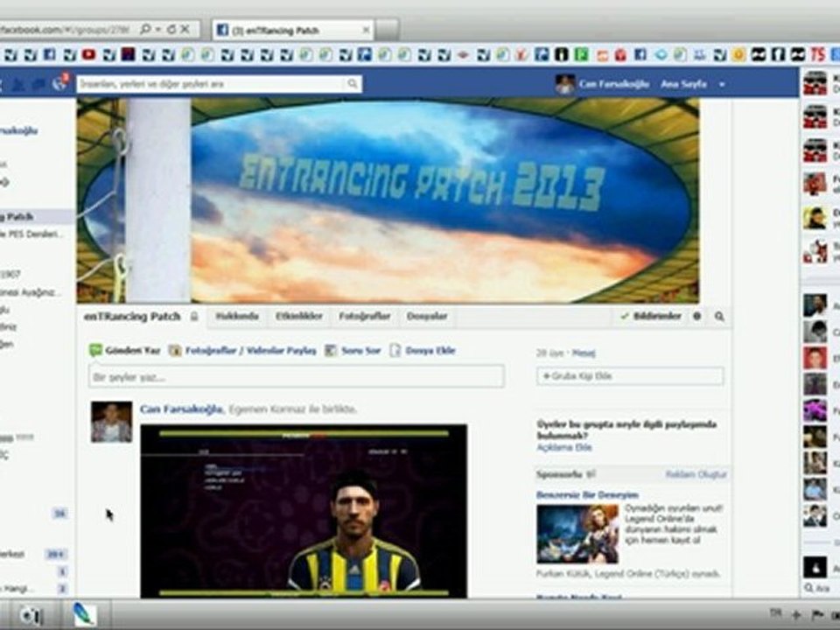Click the Gönderi Yaz speech bubble icon
The image size is (840, 630).
pos(95,350)
